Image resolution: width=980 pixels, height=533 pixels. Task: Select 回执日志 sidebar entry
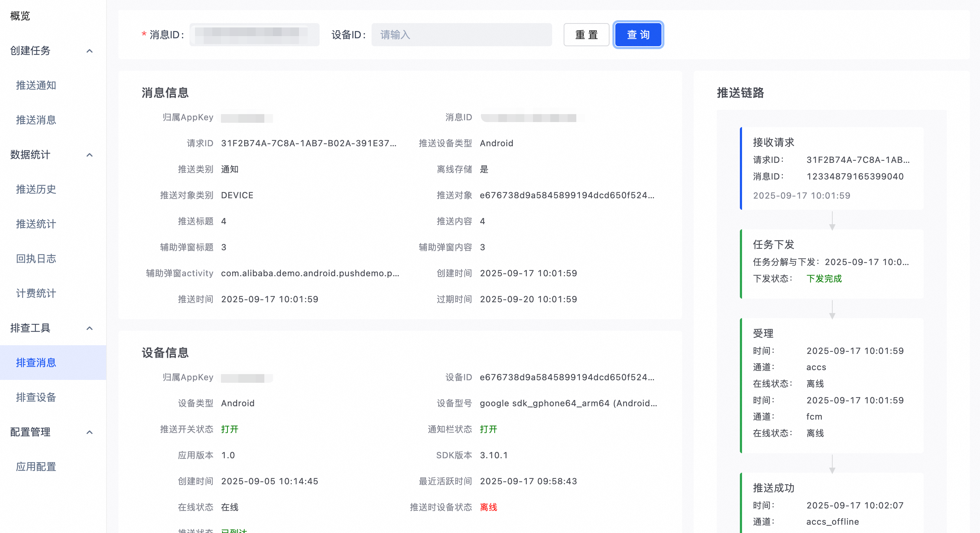(36, 259)
